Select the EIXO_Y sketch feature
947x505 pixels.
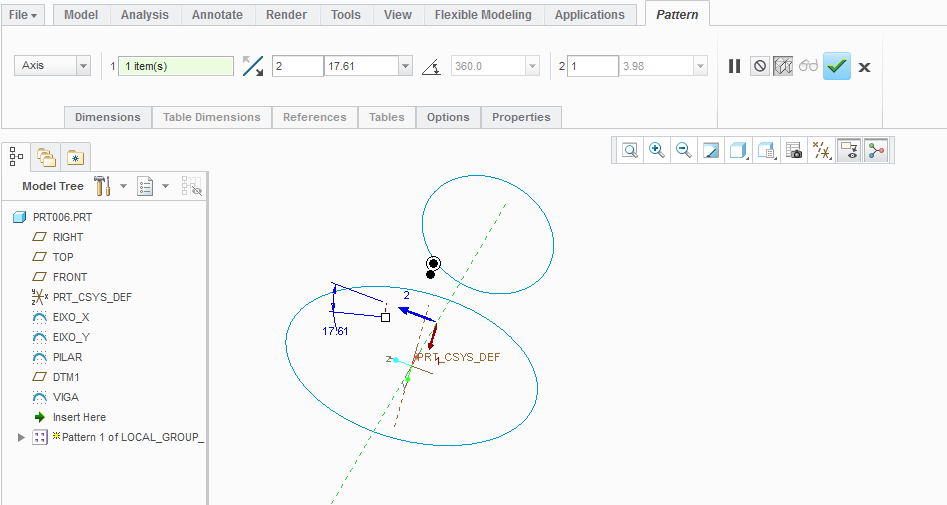71,336
